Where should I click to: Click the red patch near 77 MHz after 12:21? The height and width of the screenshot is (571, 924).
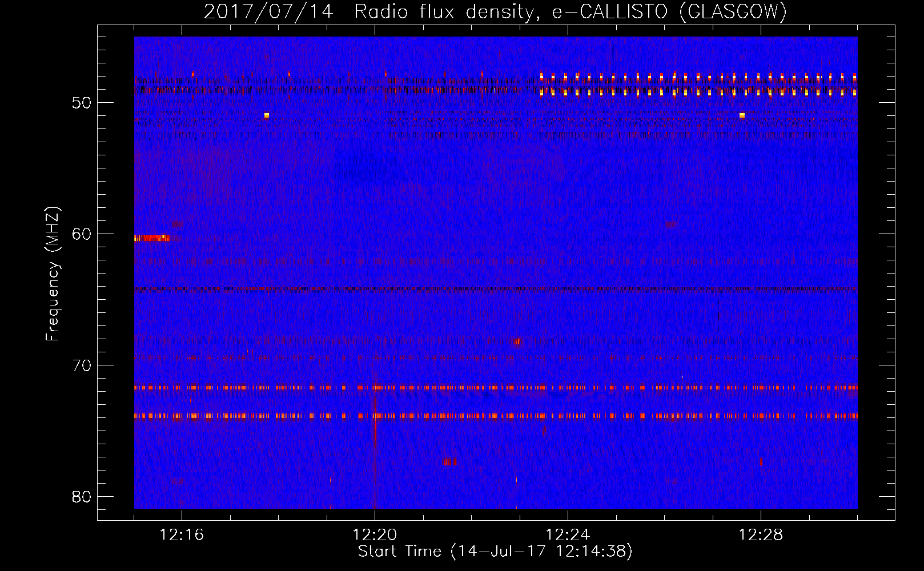tap(450, 461)
